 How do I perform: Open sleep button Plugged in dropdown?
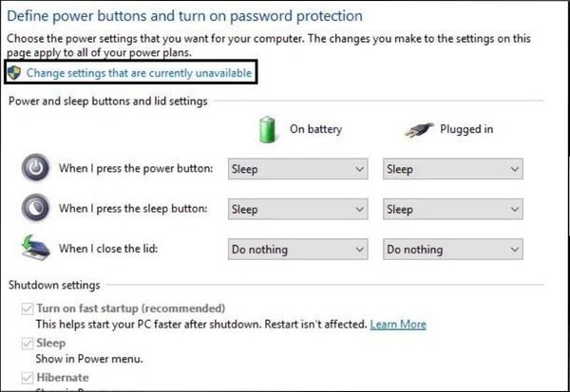pos(453,209)
